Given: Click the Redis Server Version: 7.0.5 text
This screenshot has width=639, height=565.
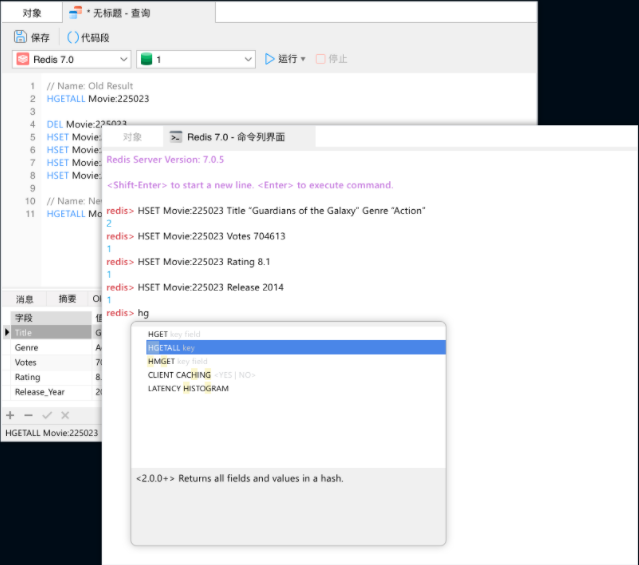Looking at the screenshot, I should (165, 159).
